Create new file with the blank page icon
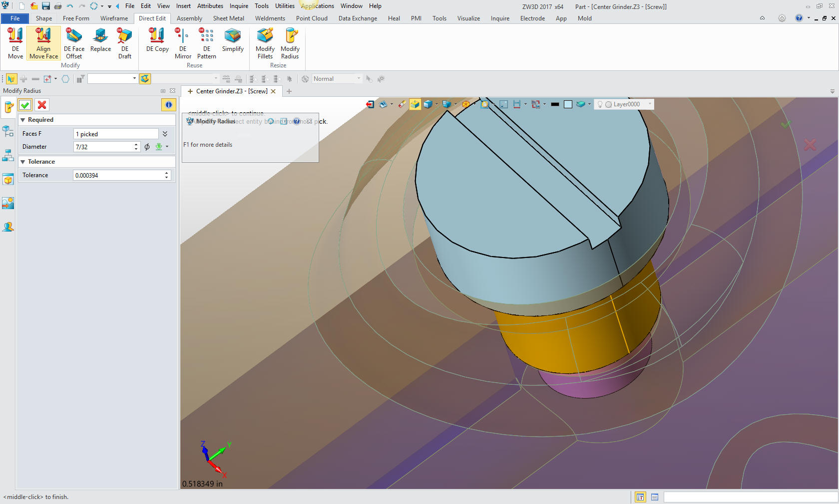The width and height of the screenshot is (839, 504). 21,6
